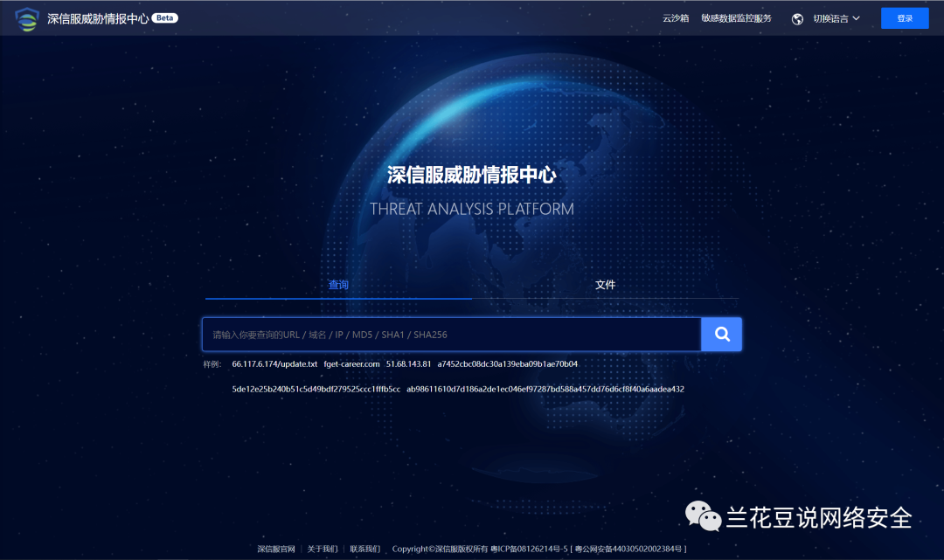Click sample MD5 a7452cbc08dc30a139eba09b1ae70b04
944x560 pixels.
[x=508, y=364]
